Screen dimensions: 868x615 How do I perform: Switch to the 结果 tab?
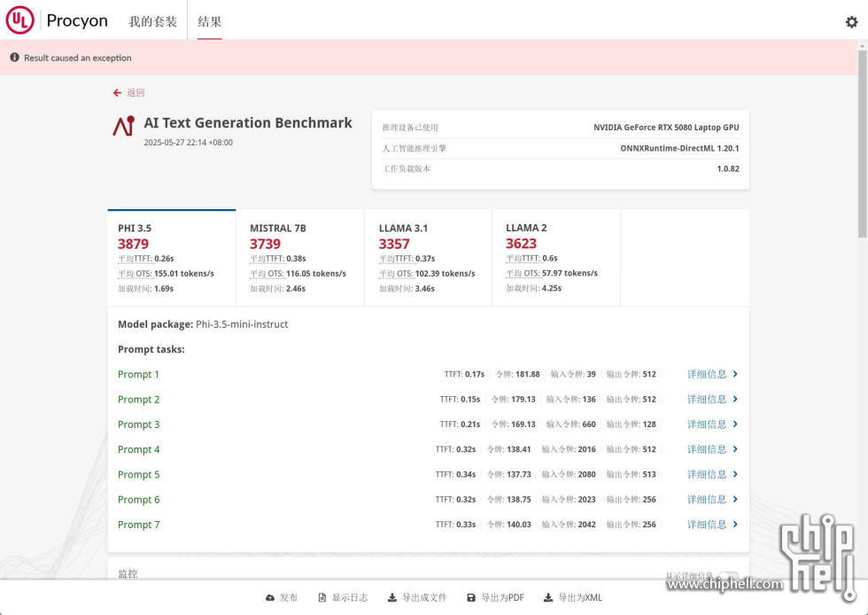(x=210, y=21)
